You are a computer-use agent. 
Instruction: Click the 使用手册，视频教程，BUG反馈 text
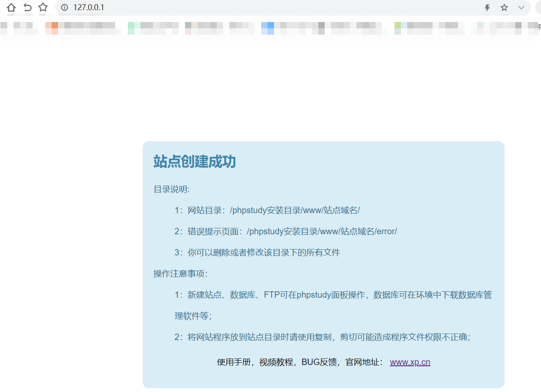click(x=277, y=362)
